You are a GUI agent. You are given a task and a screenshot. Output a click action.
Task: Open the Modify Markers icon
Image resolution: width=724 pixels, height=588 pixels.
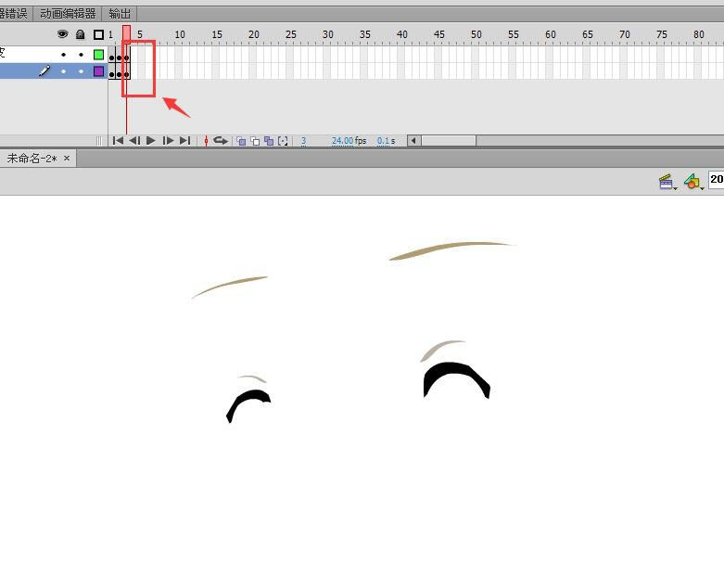point(283,141)
